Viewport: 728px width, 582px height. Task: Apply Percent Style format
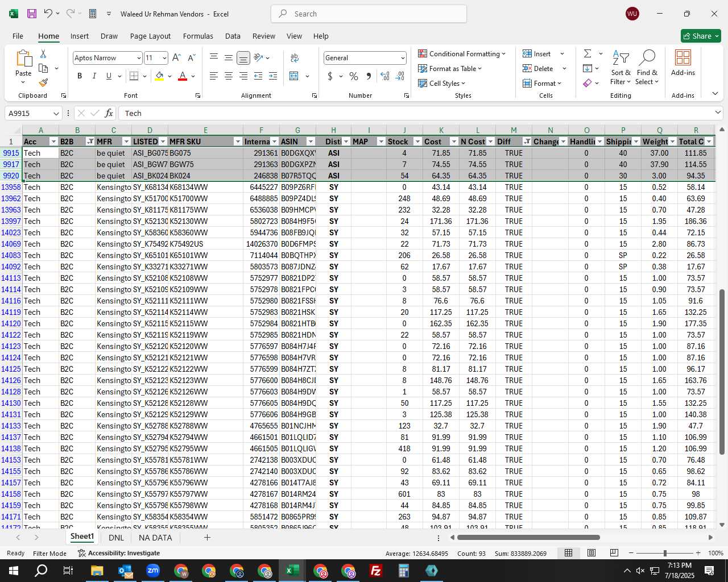click(354, 76)
